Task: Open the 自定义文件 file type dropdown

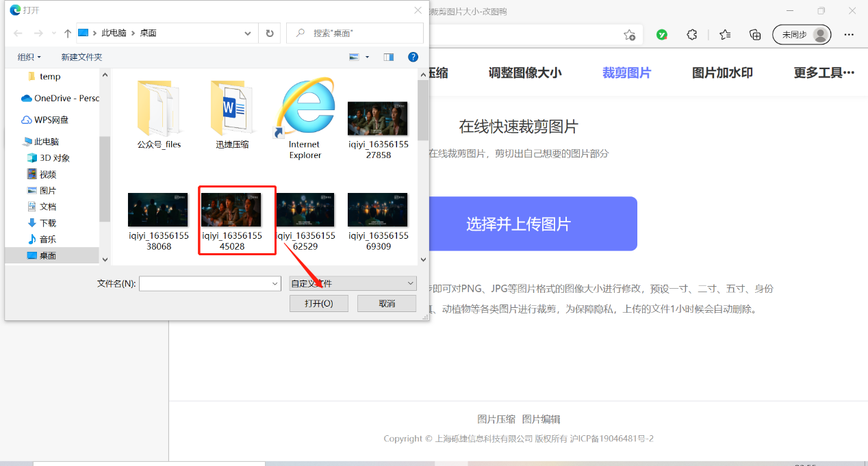Action: pos(352,283)
